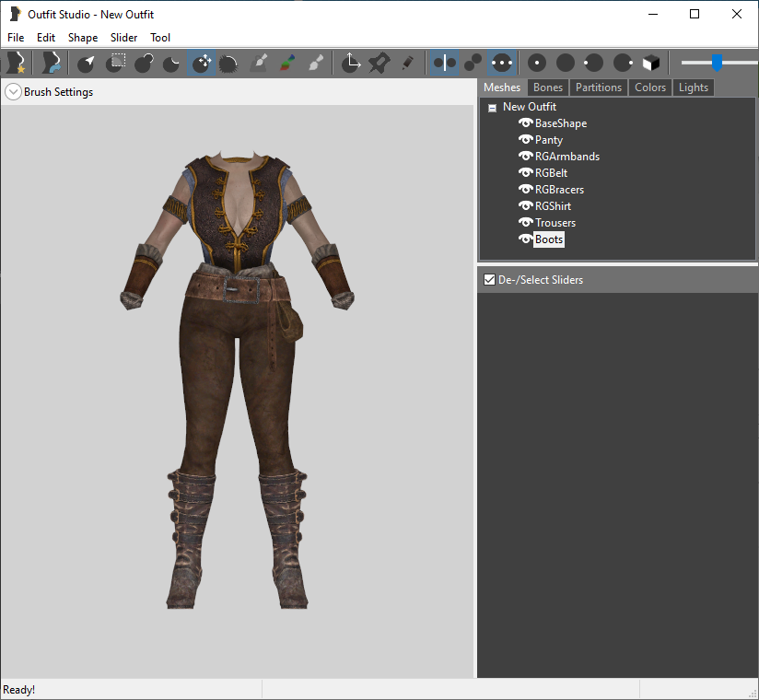Open the Tool menu

[160, 38]
